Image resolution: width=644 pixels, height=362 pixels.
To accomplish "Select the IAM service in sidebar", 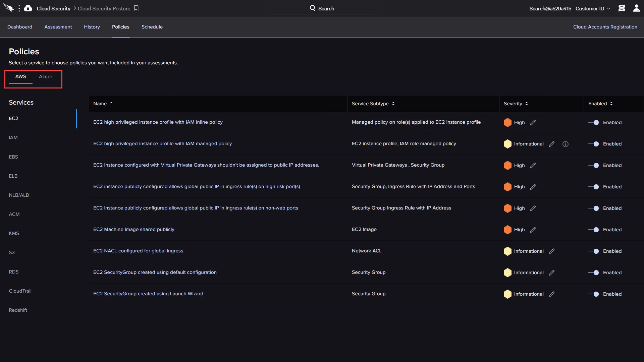I will [13, 137].
